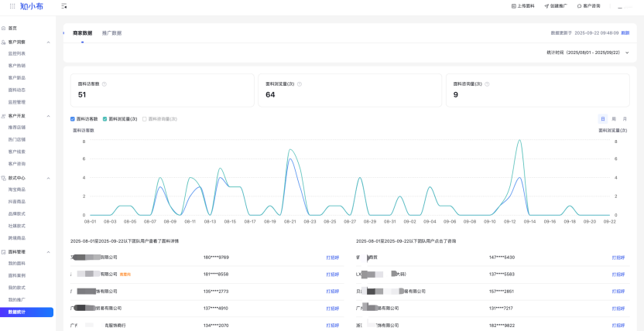Collapse the 款式中心 section chevron
The height and width of the screenshot is (331, 644).
49,179
